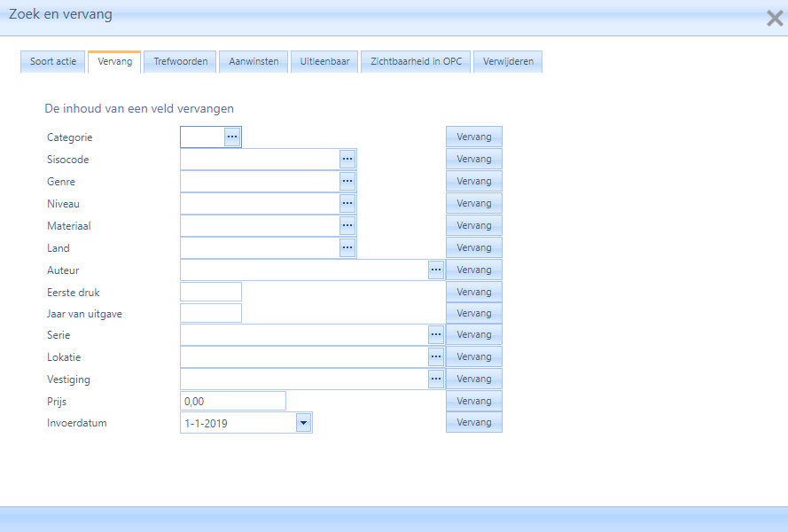The image size is (788, 532).
Task: Open the Auteur lookup ellipsis button
Action: (x=436, y=270)
